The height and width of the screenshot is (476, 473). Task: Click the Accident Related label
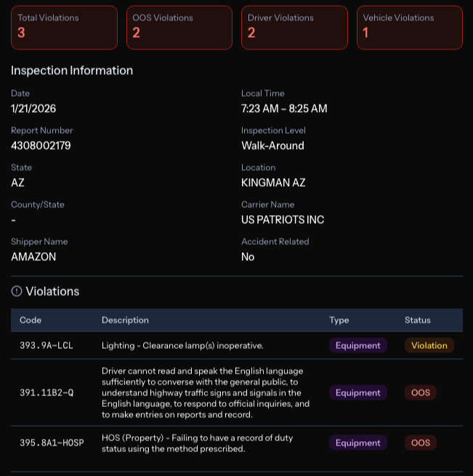click(x=275, y=242)
